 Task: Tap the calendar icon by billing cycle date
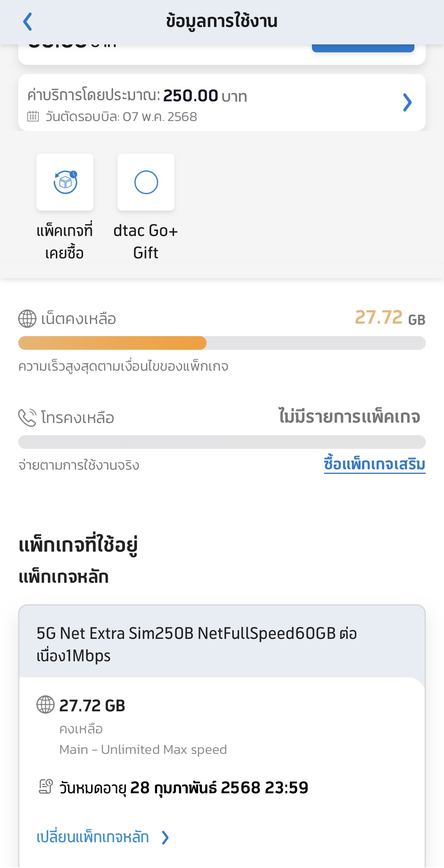(x=33, y=116)
